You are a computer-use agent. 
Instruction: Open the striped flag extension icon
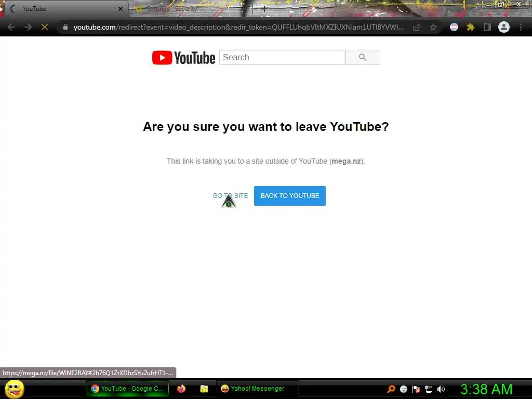coord(454,27)
